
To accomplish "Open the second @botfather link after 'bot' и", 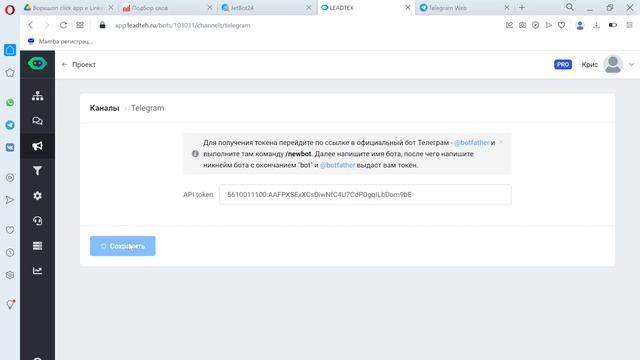I will click(x=338, y=165).
